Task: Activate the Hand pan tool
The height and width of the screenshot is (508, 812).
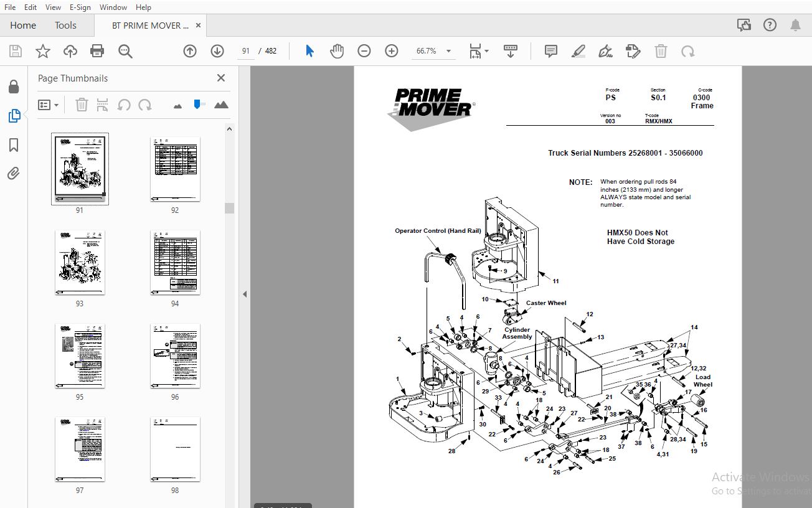Action: coord(337,51)
